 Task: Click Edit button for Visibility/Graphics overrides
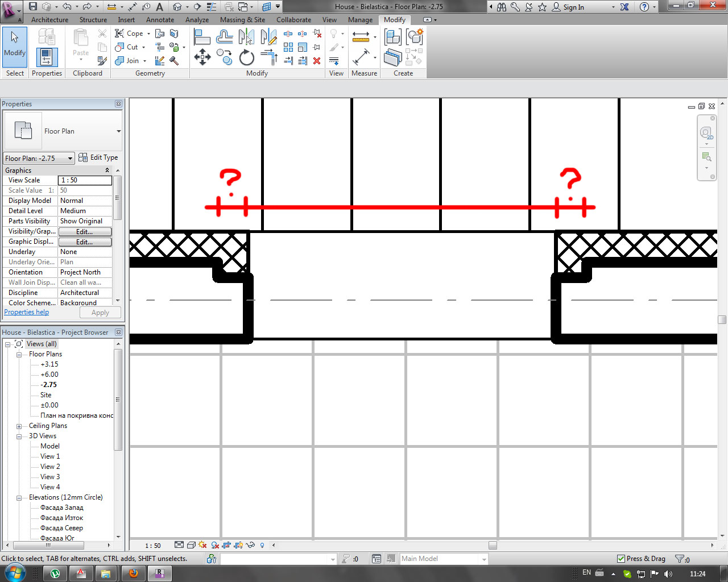[x=85, y=231]
